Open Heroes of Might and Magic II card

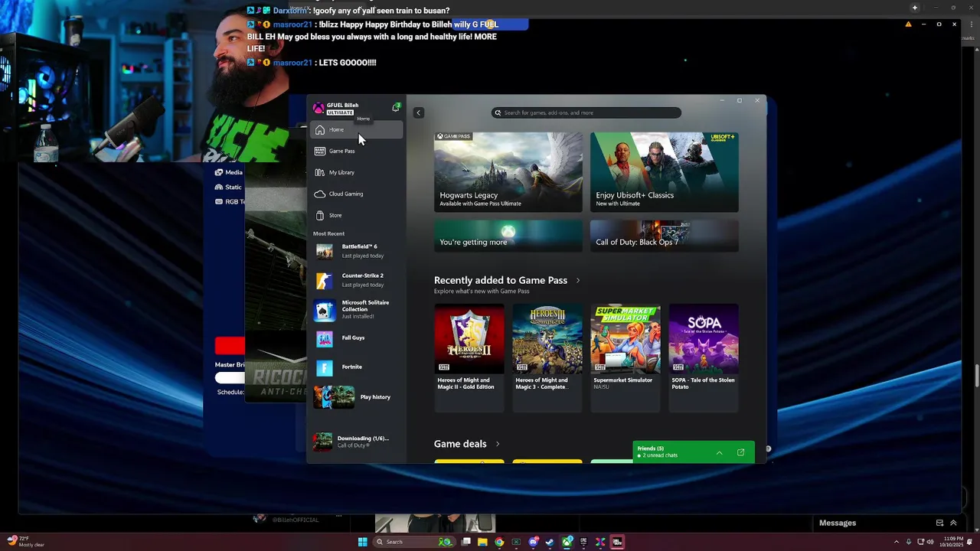pos(469,358)
